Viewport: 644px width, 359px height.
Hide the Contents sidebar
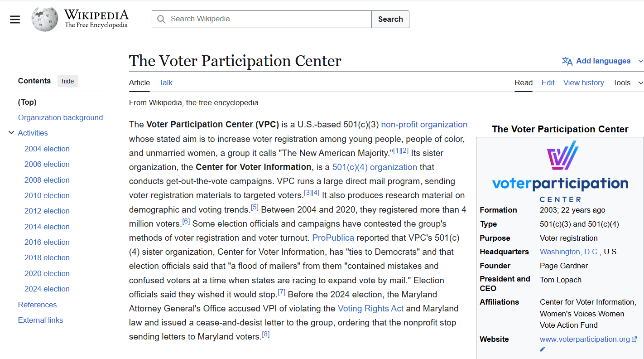[68, 81]
